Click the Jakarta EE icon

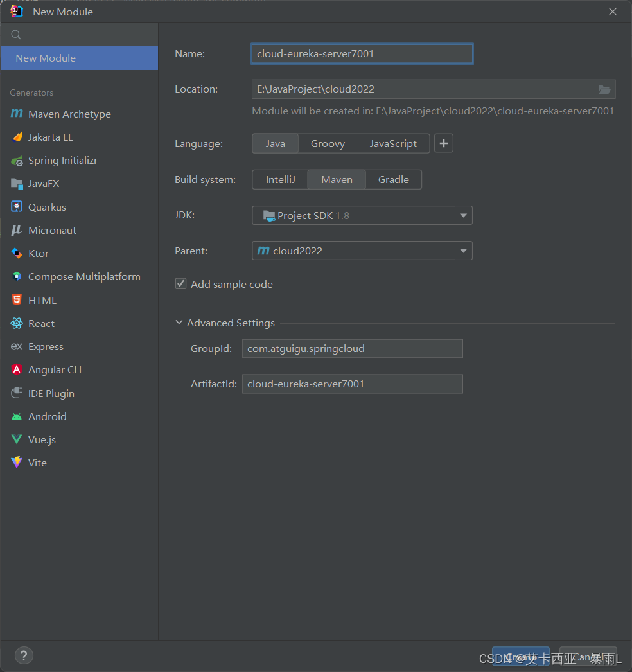pyautogui.click(x=17, y=137)
